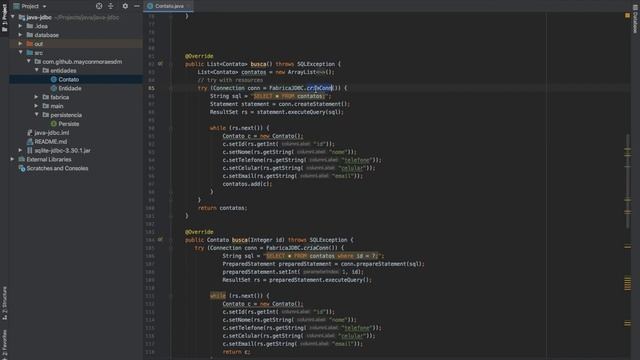Select README.md file
The image size is (640, 360).
(x=51, y=142)
